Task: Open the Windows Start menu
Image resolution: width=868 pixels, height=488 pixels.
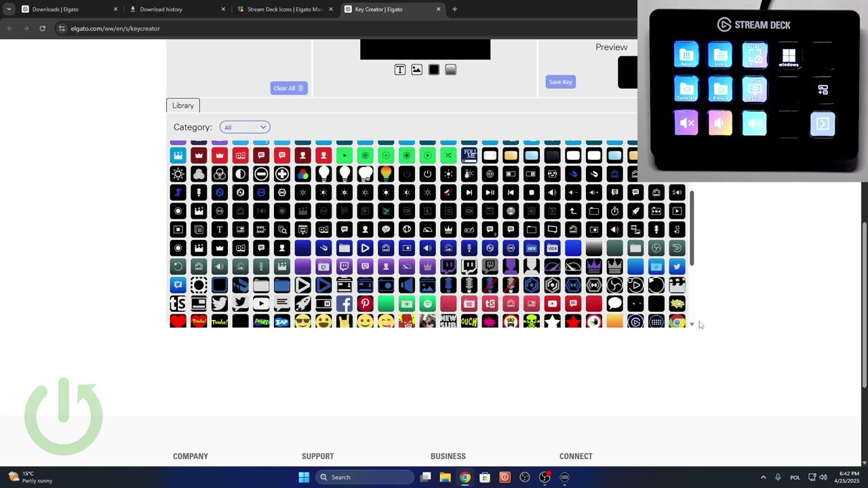Action: pyautogui.click(x=304, y=477)
